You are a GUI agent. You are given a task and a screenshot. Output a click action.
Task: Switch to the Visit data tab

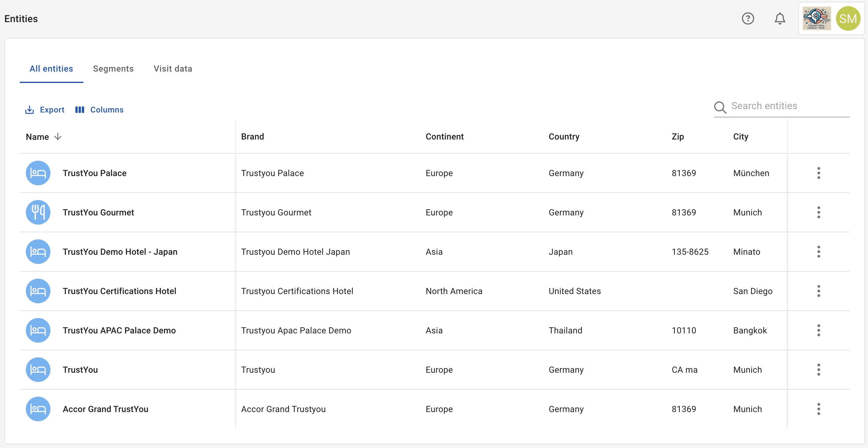[173, 69]
